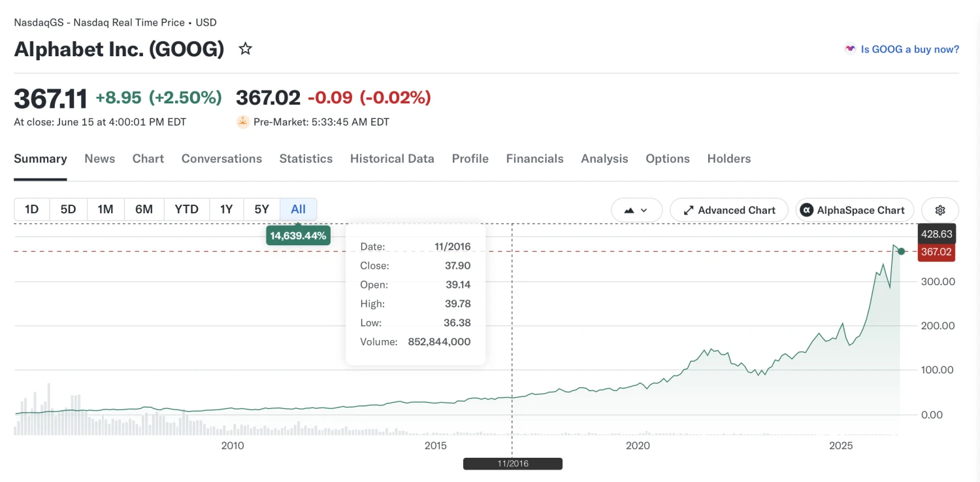Image resolution: width=980 pixels, height=482 pixels.
Task: Open the Advanced Chart button
Action: (x=729, y=210)
